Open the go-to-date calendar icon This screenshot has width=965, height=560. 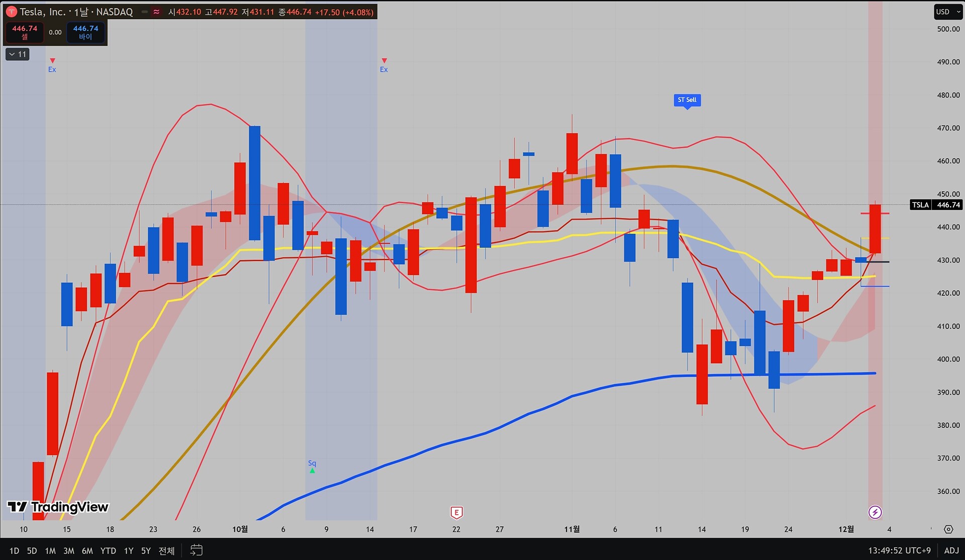click(x=197, y=550)
